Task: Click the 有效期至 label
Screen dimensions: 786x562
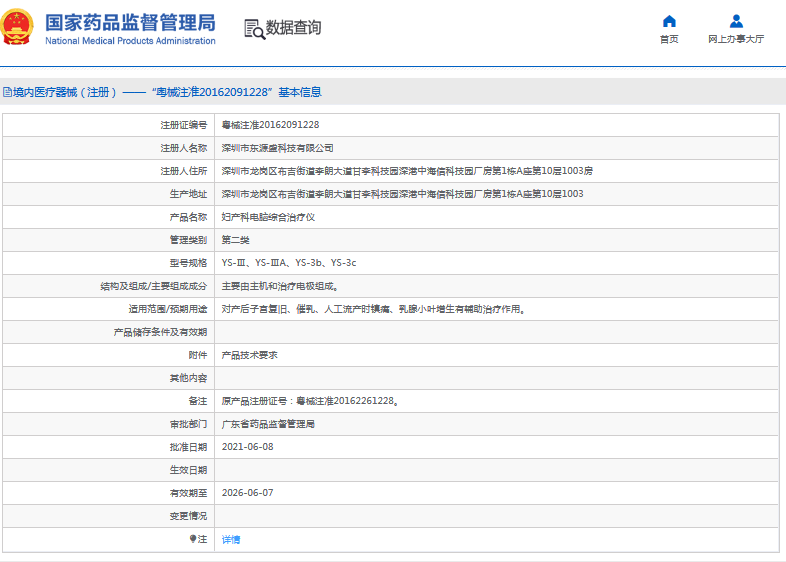Action: pyautogui.click(x=188, y=493)
